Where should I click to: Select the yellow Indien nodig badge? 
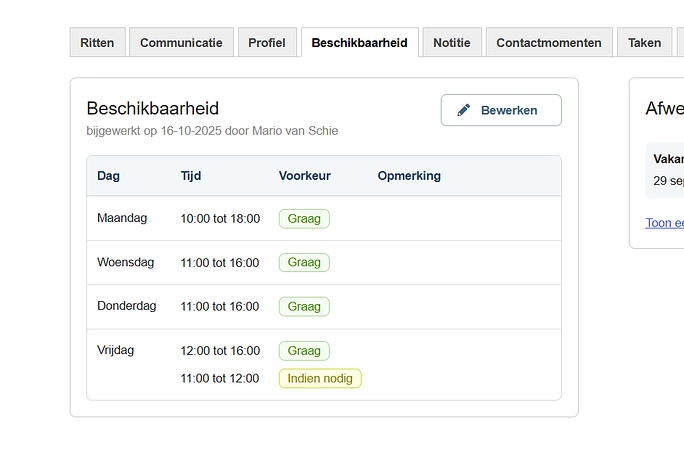click(x=320, y=378)
